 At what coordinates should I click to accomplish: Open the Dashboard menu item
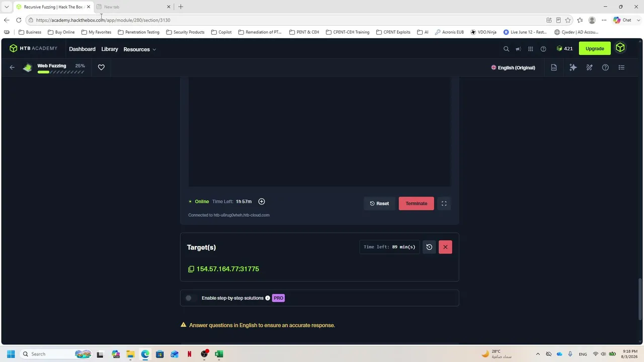(82, 49)
